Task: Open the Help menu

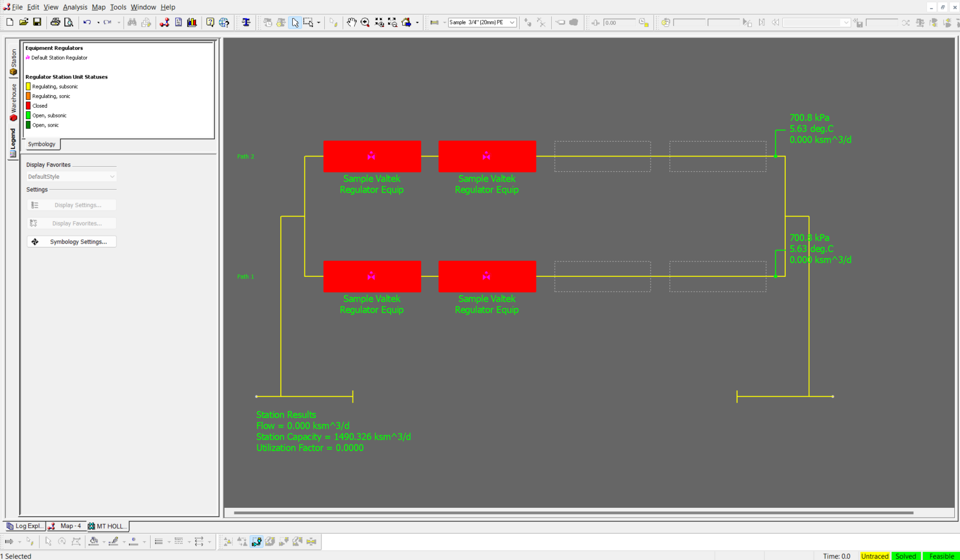Action: (x=168, y=7)
